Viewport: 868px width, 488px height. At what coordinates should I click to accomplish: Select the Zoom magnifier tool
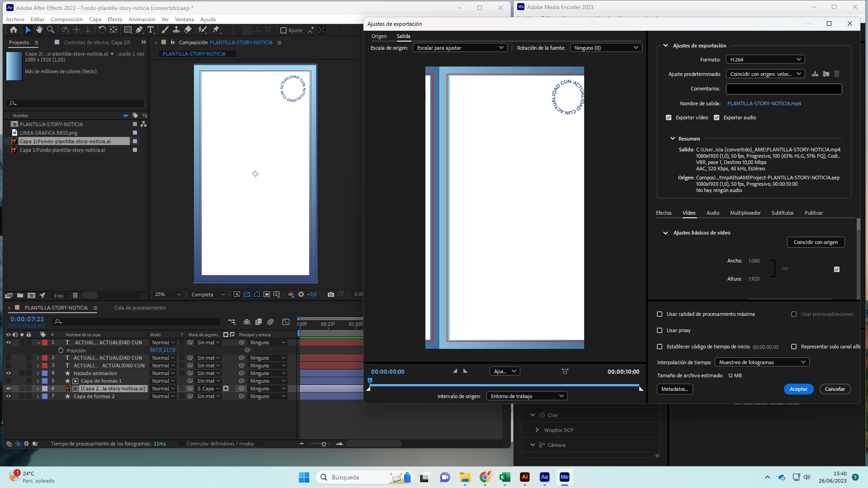51,30
